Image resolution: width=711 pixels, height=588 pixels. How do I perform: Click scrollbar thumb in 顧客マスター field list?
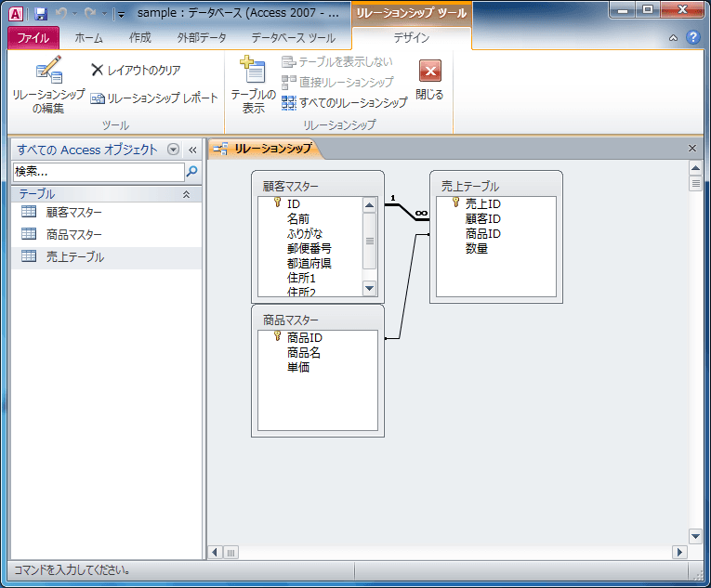coord(370,241)
